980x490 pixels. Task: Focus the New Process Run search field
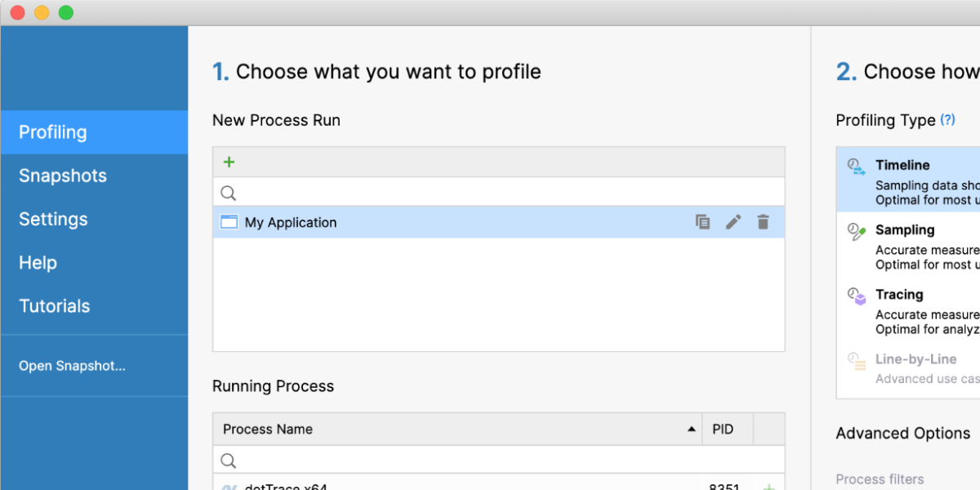506,193
